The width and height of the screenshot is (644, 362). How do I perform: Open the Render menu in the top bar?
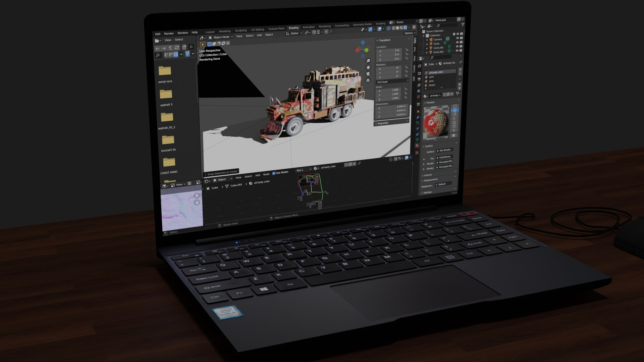(x=169, y=33)
